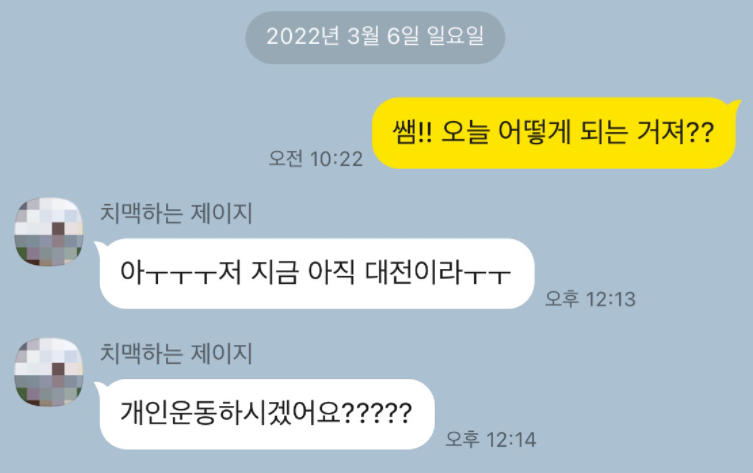Click the 오전 10:22 timestamp
This screenshot has width=753, height=473.
[316, 158]
